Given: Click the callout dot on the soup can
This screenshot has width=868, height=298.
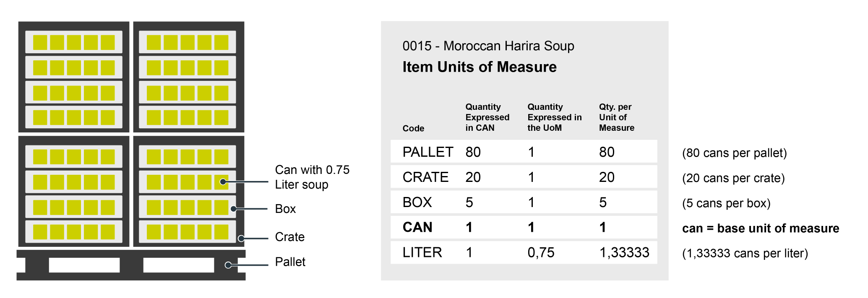Looking at the screenshot, I should (223, 182).
